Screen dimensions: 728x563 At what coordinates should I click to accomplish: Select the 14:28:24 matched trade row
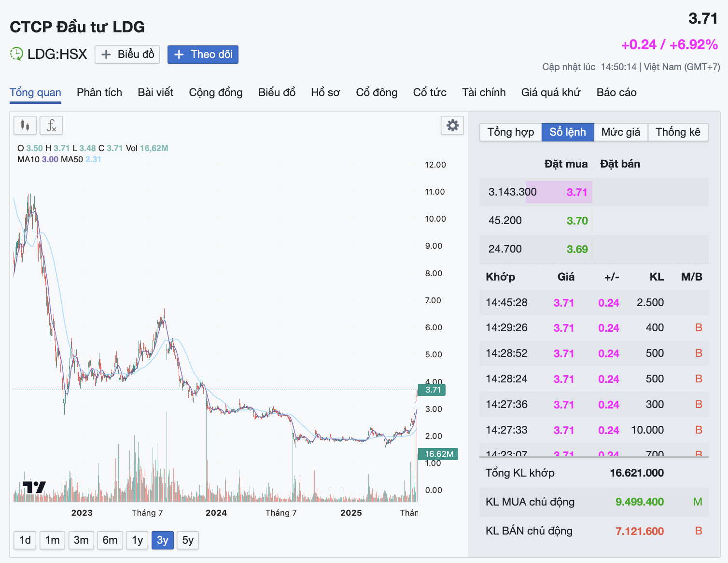(594, 379)
